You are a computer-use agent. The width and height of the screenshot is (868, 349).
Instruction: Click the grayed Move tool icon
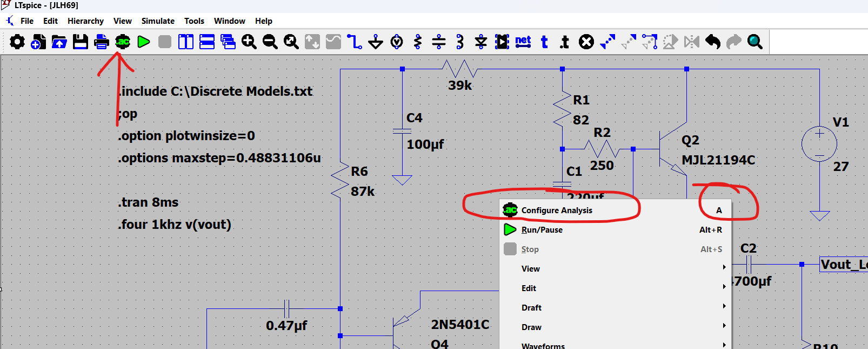[x=629, y=42]
